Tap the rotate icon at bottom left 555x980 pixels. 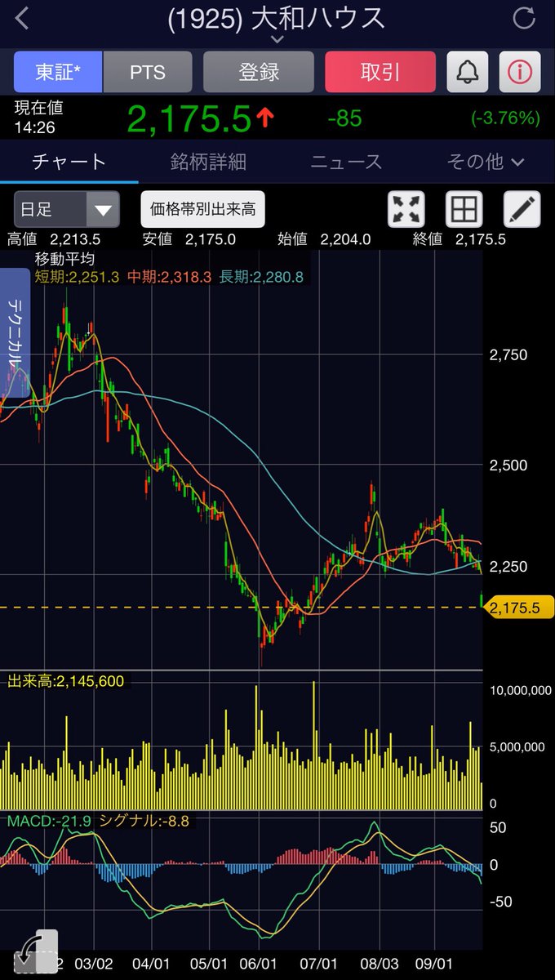(x=36, y=951)
